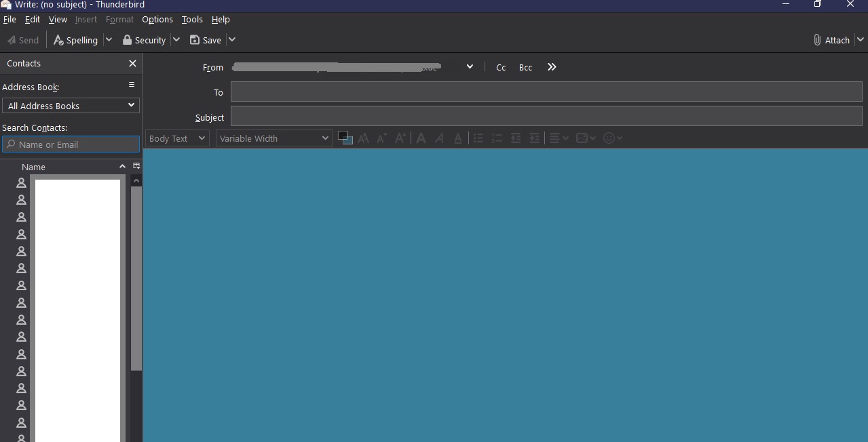
Task: Open the Variable Width font dropdown
Action: (274, 138)
